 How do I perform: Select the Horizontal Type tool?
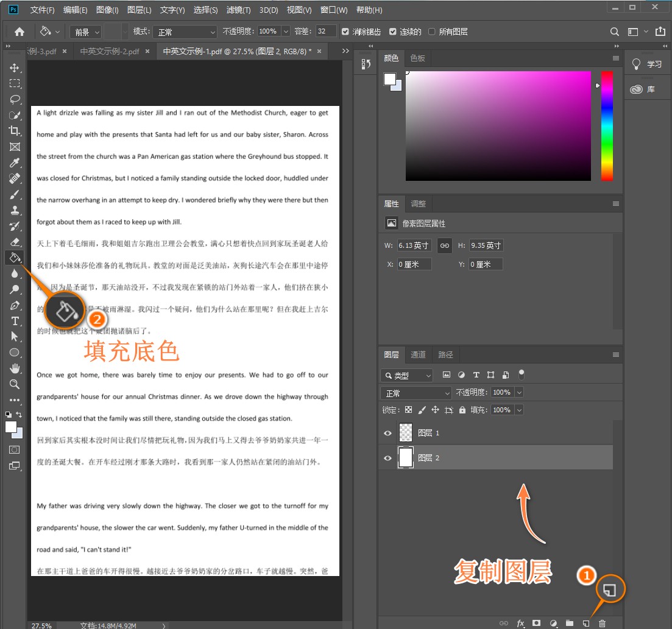click(x=15, y=321)
